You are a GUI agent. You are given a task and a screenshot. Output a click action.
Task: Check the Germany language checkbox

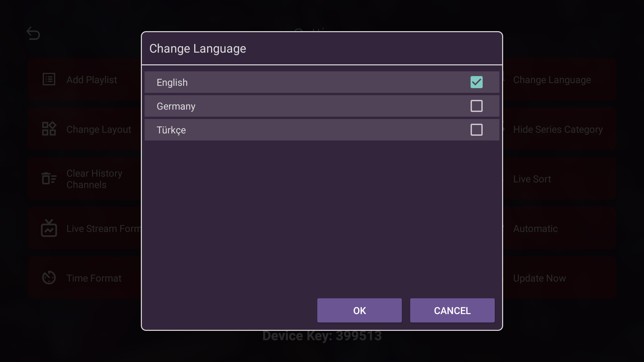(477, 106)
